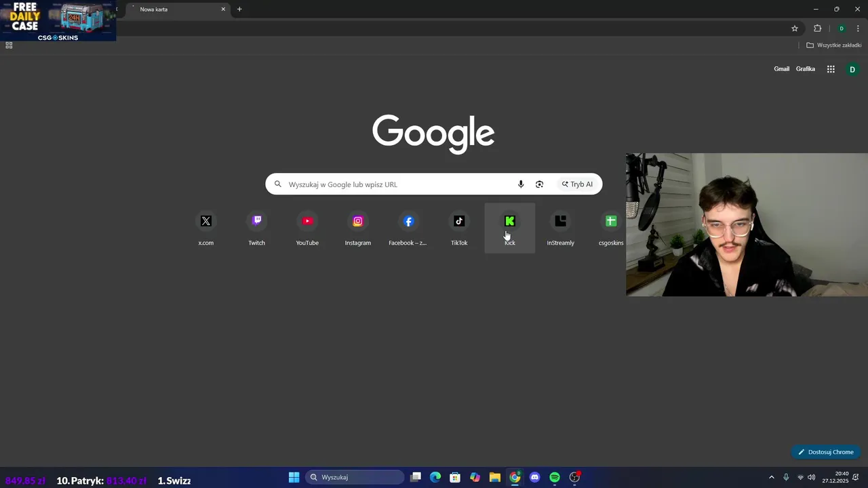Click the '1. Swizz' ticker text
Image resolution: width=868 pixels, height=488 pixels.
click(174, 481)
